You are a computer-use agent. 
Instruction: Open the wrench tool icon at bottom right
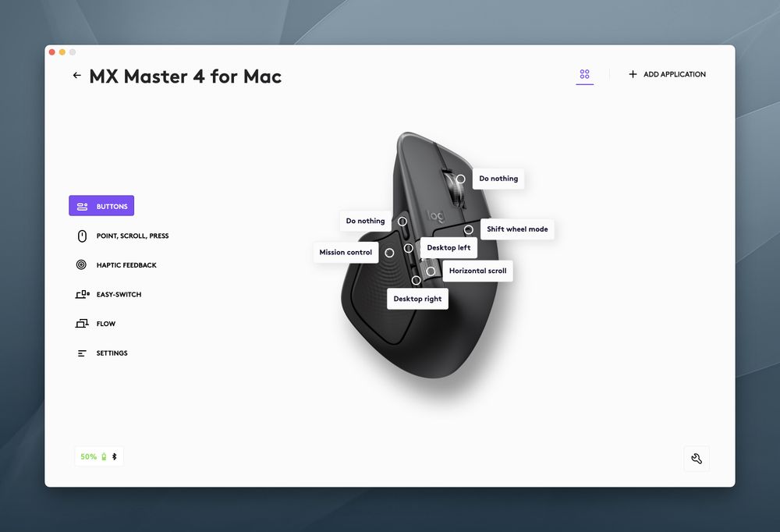[697, 459]
